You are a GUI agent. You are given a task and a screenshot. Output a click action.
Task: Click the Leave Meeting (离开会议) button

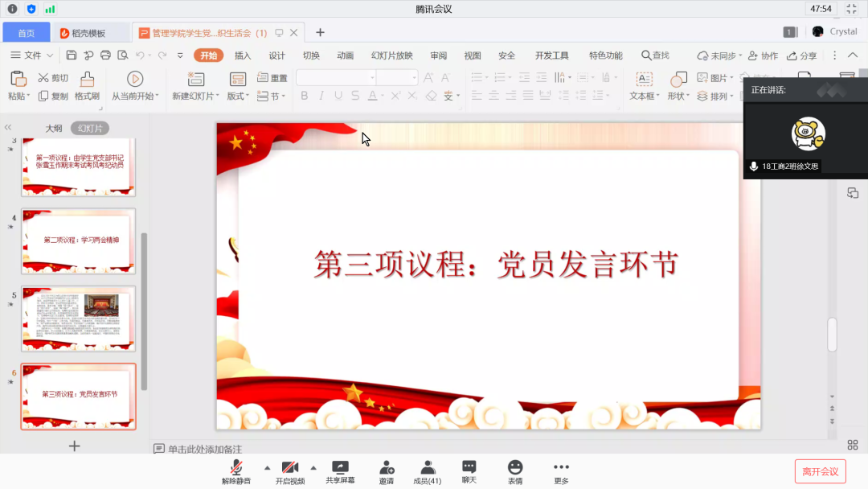pyautogui.click(x=820, y=471)
